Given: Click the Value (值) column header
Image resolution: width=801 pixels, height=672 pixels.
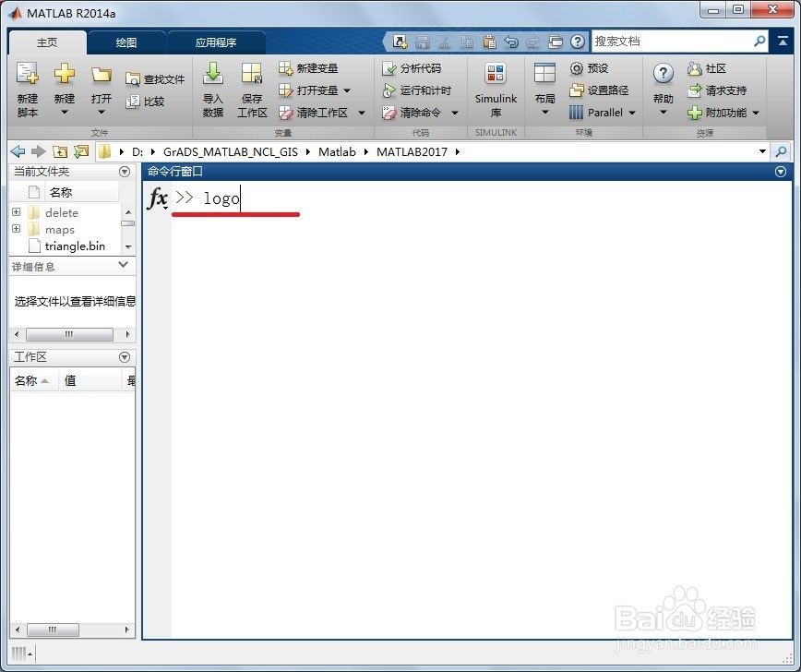Looking at the screenshot, I should (90, 380).
